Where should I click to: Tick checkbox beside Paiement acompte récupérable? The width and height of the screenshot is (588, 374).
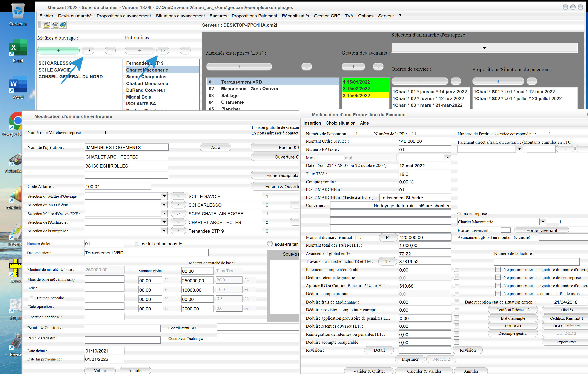click(456, 269)
